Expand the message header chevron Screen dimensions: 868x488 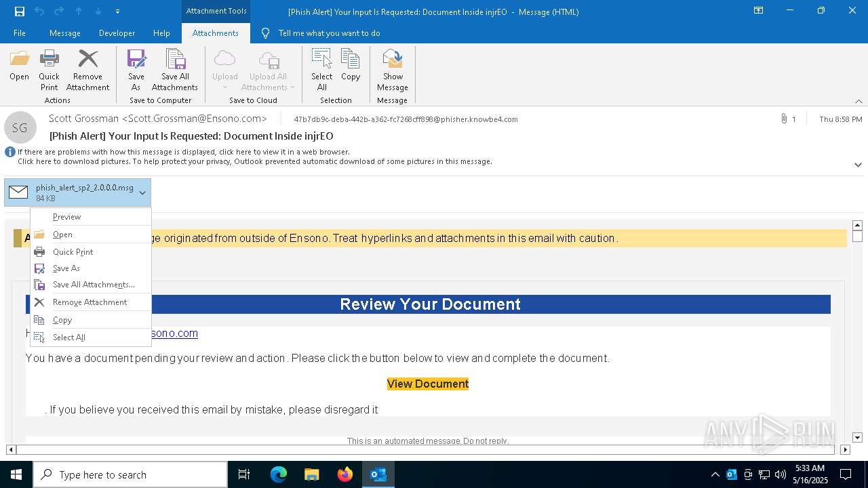pos(858,165)
